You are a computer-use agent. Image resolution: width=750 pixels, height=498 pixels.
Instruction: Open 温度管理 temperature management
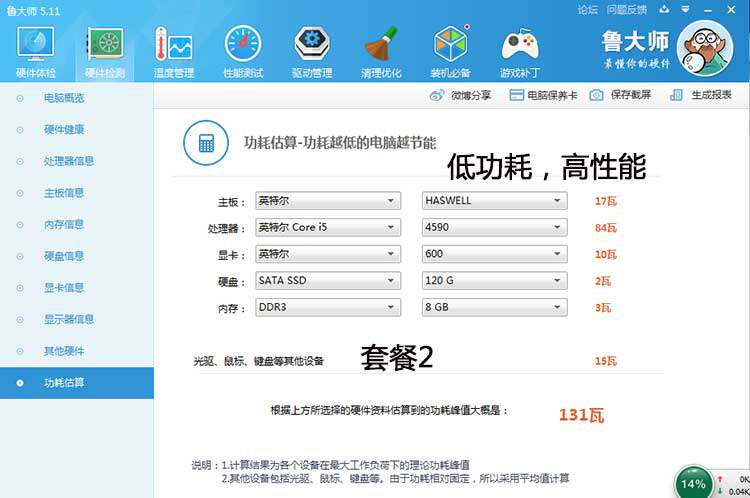pos(174,52)
